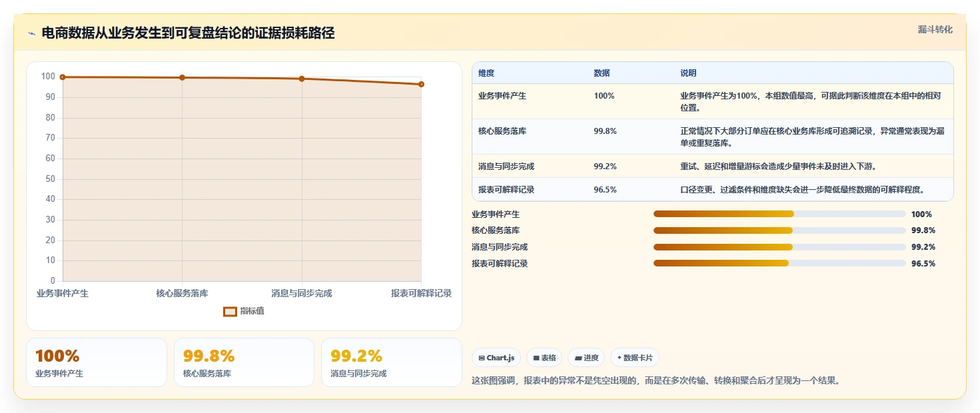Click chart data point for 消息与同步完成
This screenshot has height=413, width=980.
tap(302, 79)
